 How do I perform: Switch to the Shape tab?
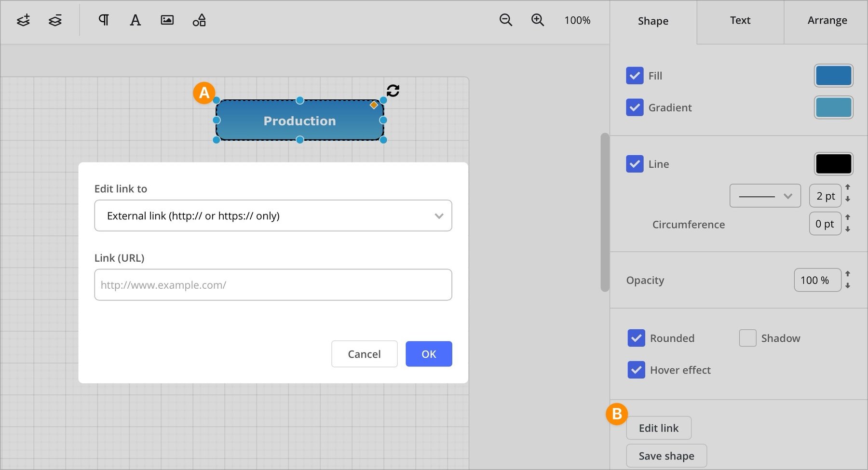click(x=653, y=21)
